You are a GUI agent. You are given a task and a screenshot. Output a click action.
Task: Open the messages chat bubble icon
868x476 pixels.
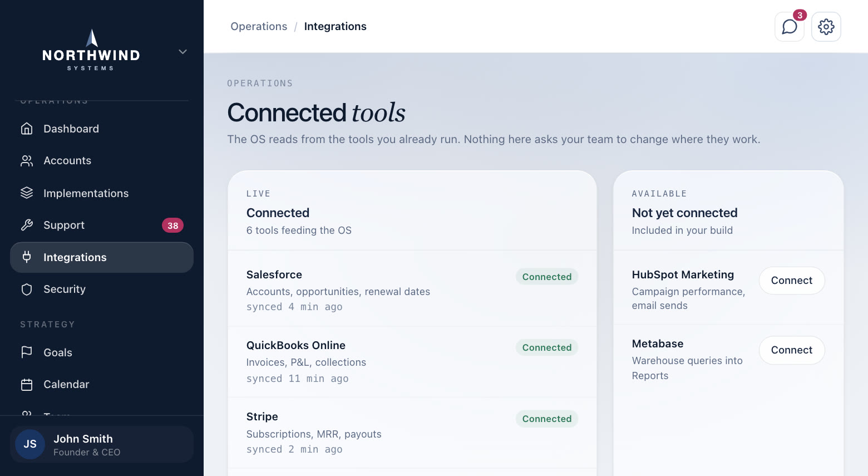[x=789, y=27]
